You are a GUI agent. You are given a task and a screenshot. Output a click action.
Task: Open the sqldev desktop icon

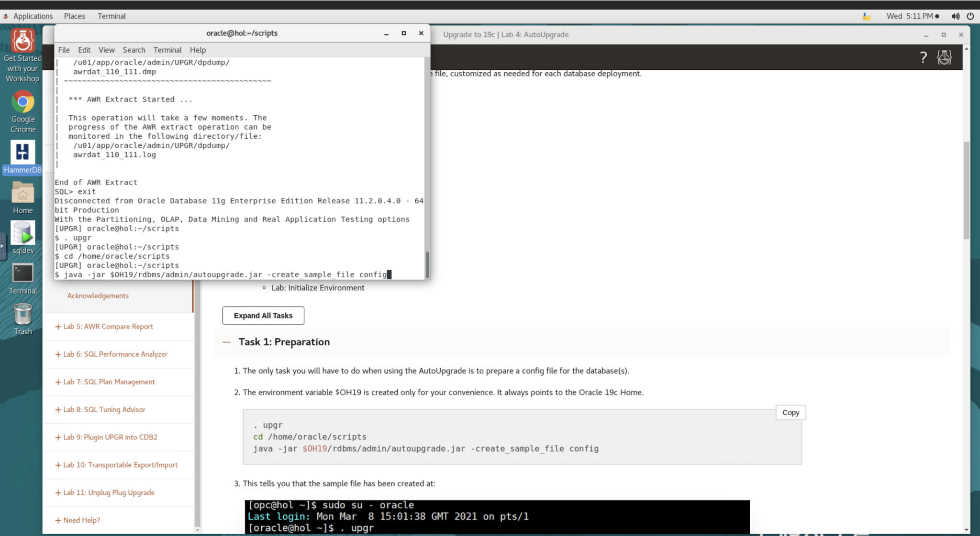[x=22, y=234]
